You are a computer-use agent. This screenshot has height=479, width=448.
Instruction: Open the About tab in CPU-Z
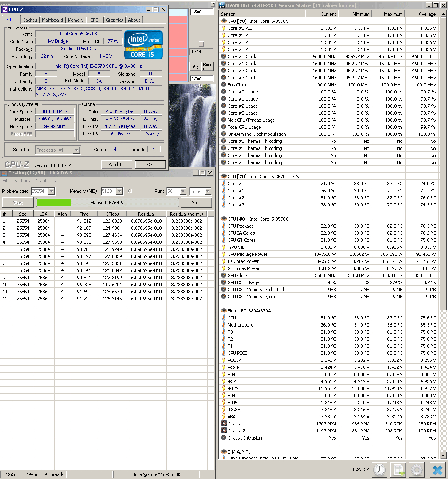(x=134, y=20)
